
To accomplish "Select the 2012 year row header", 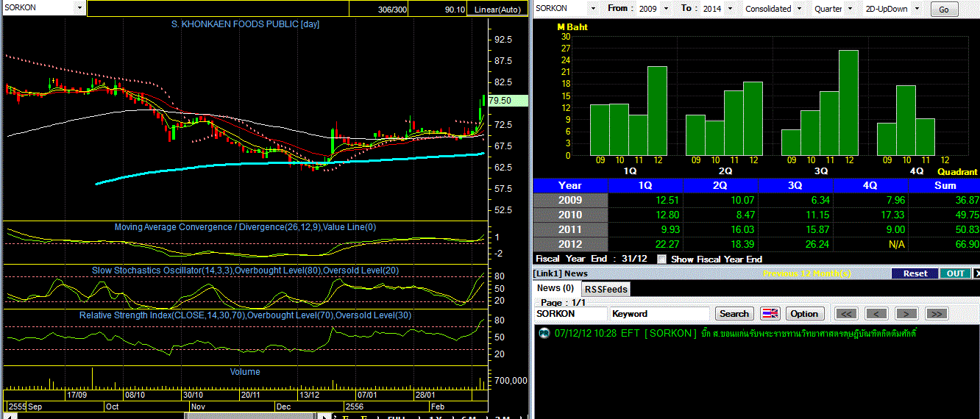I will 570,244.
